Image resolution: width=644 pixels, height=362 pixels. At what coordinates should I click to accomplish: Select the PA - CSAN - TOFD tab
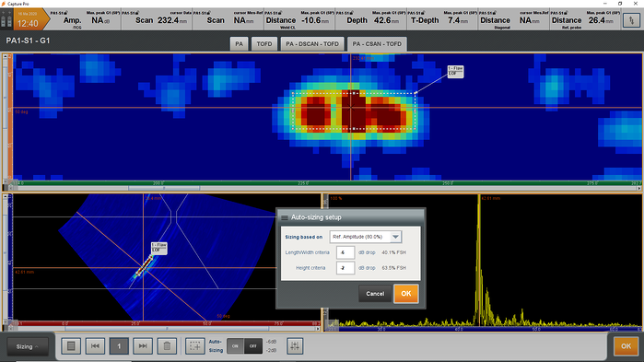click(377, 44)
